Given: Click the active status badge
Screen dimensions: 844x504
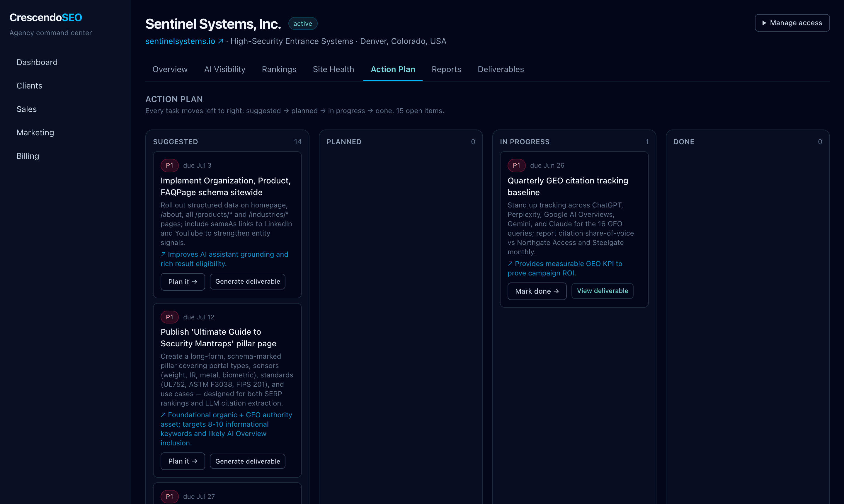Looking at the screenshot, I should [x=303, y=23].
